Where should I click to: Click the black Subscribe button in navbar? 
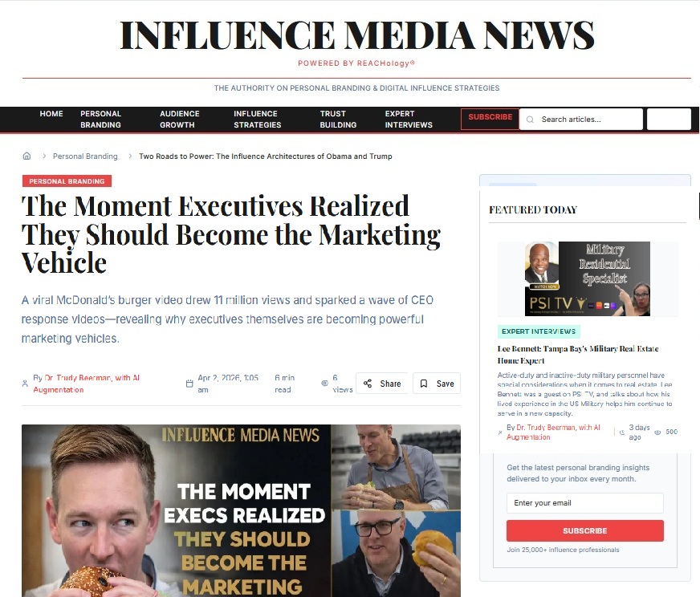coord(490,119)
